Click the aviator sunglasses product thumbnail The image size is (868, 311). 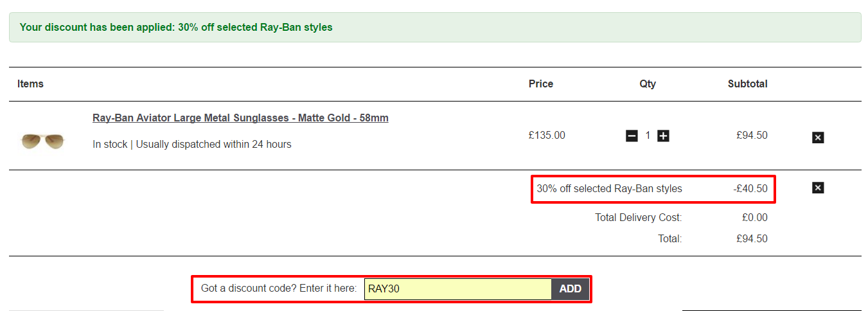click(x=42, y=139)
